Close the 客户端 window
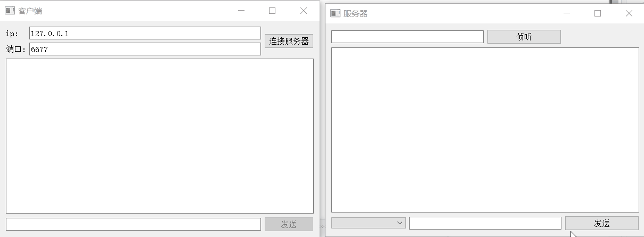Screen dimensions: 644x237 pyautogui.click(x=304, y=11)
